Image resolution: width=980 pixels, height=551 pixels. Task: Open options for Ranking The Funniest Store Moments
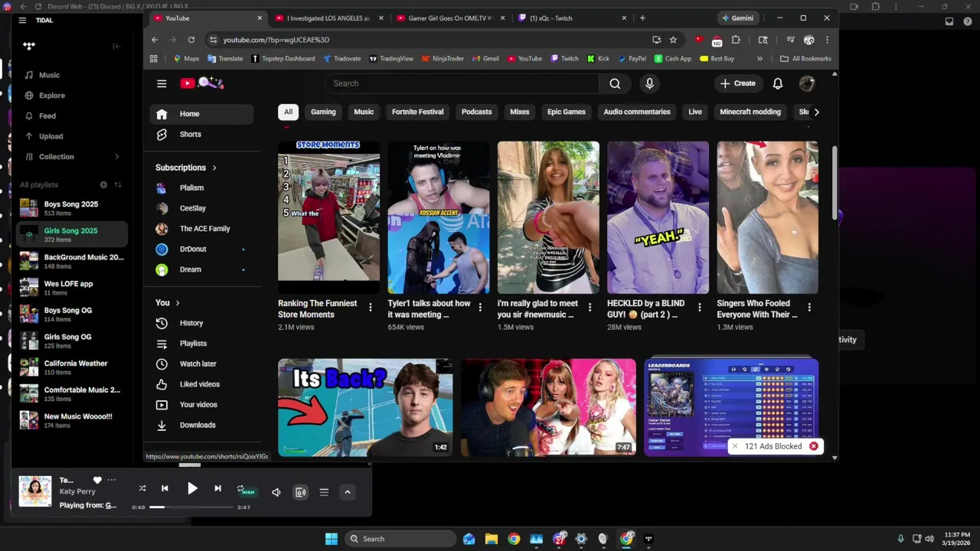click(370, 308)
